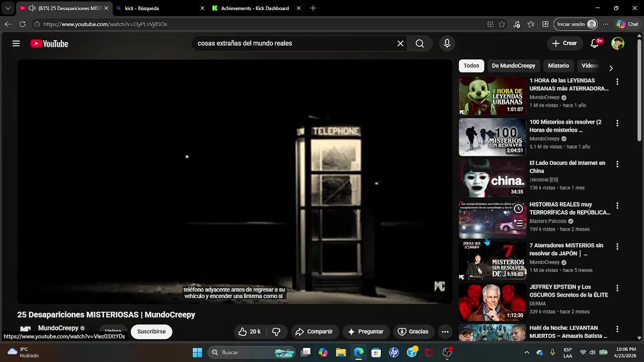The height and width of the screenshot is (362, 644).
Task: Open HP app from the taskbar
Action: pyautogui.click(x=394, y=352)
